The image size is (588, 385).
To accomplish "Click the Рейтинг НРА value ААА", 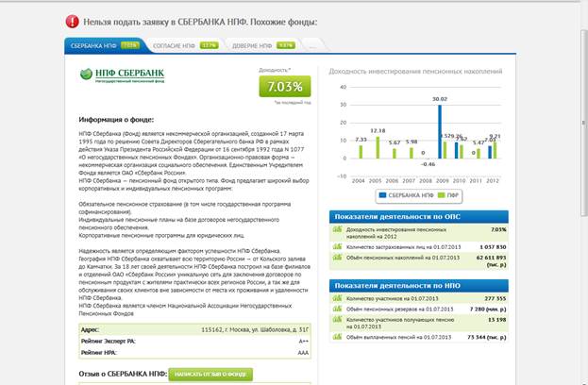I will (x=303, y=353).
